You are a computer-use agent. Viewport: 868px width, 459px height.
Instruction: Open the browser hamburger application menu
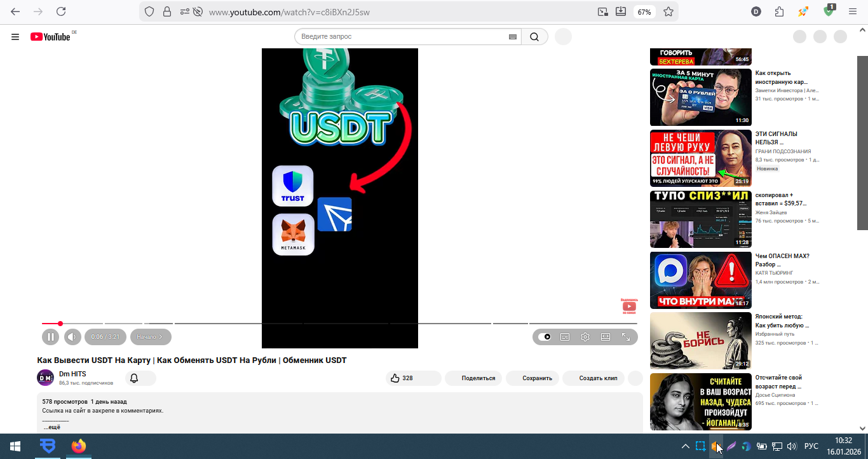pos(853,11)
